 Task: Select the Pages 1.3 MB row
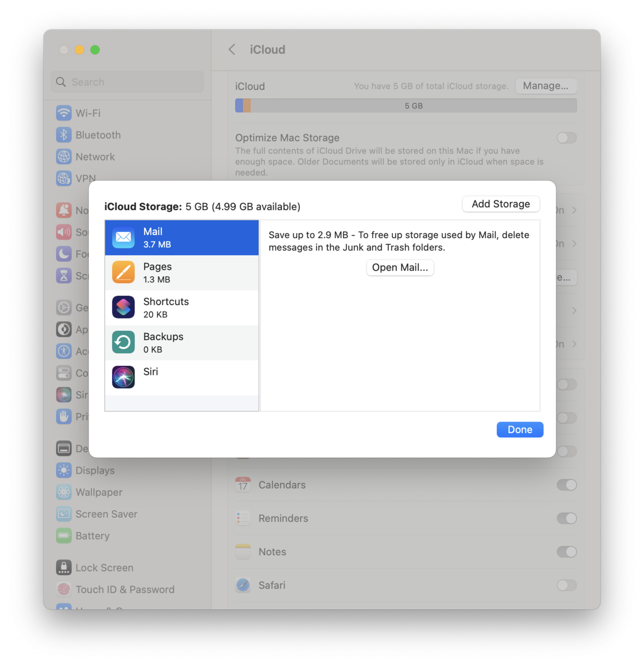click(182, 273)
